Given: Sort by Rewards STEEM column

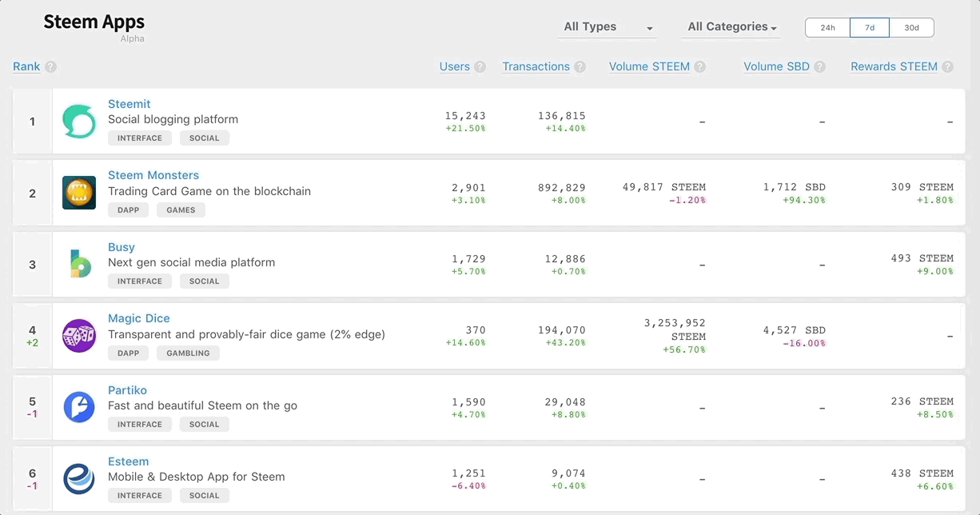Looking at the screenshot, I should click(x=894, y=66).
